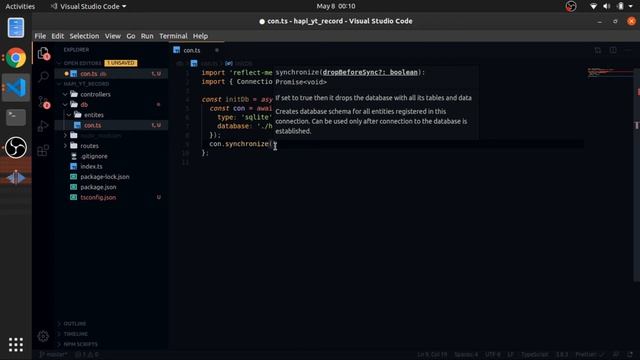Click the Ln, Col position in status bar
Image resolution: width=640 pixels, height=360 pixels.
click(x=432, y=354)
